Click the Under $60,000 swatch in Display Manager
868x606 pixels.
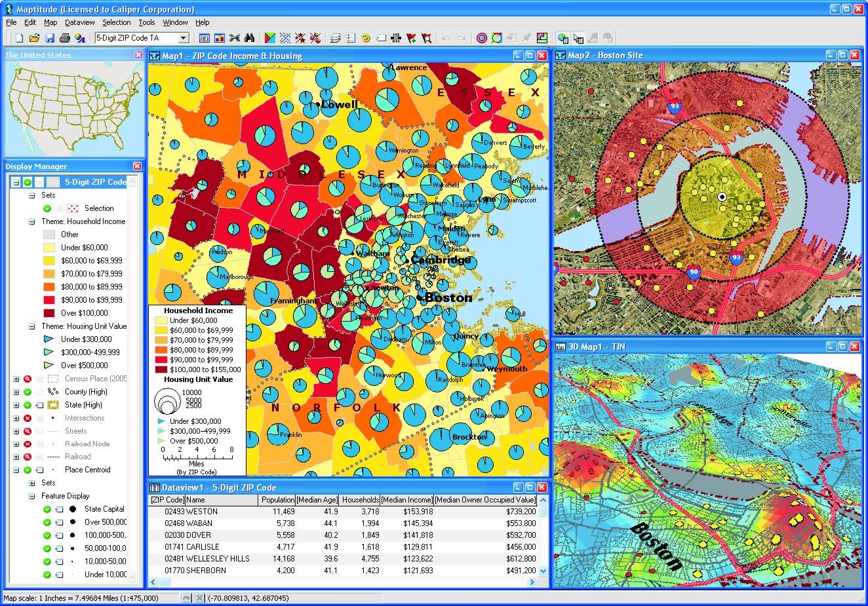tap(49, 248)
